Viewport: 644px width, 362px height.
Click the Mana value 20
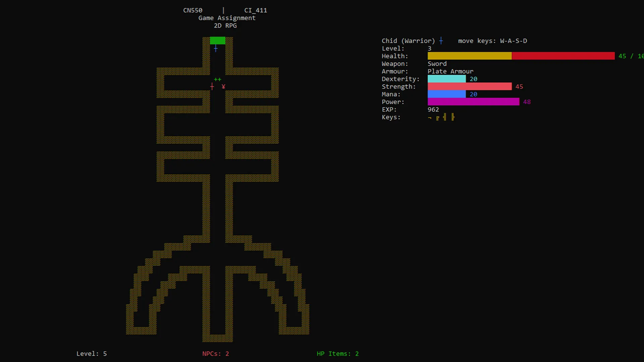pos(473,95)
